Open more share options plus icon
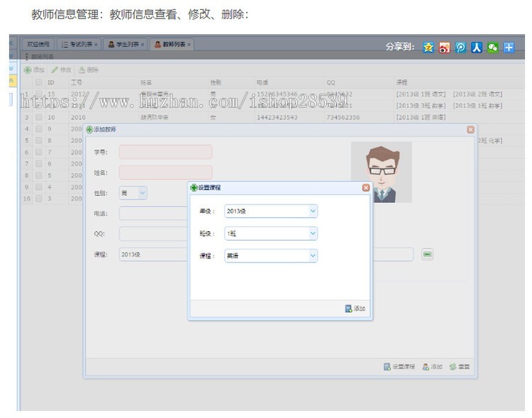This screenshot has height=418, width=532. point(509,48)
